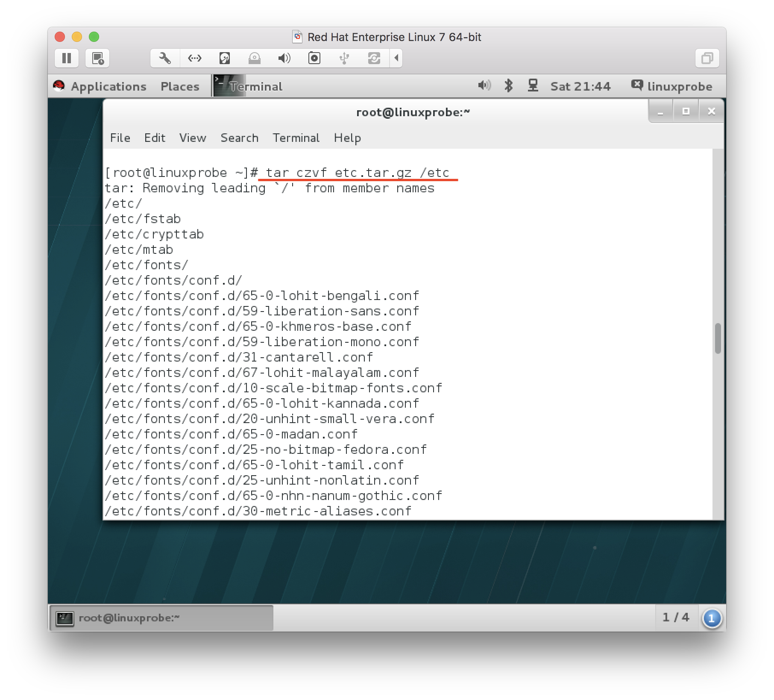Click the 31-cantarell.conf line
The height and width of the screenshot is (700, 774).
(239, 357)
